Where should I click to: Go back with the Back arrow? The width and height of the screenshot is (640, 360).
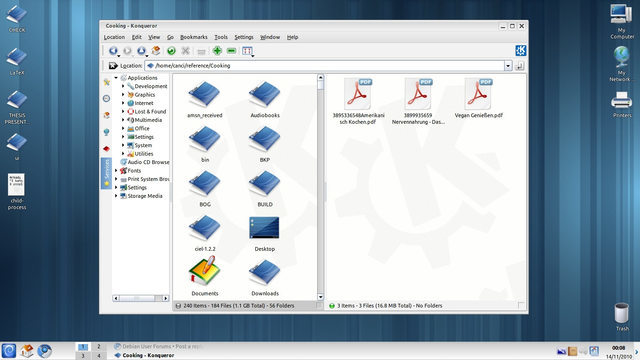113,51
